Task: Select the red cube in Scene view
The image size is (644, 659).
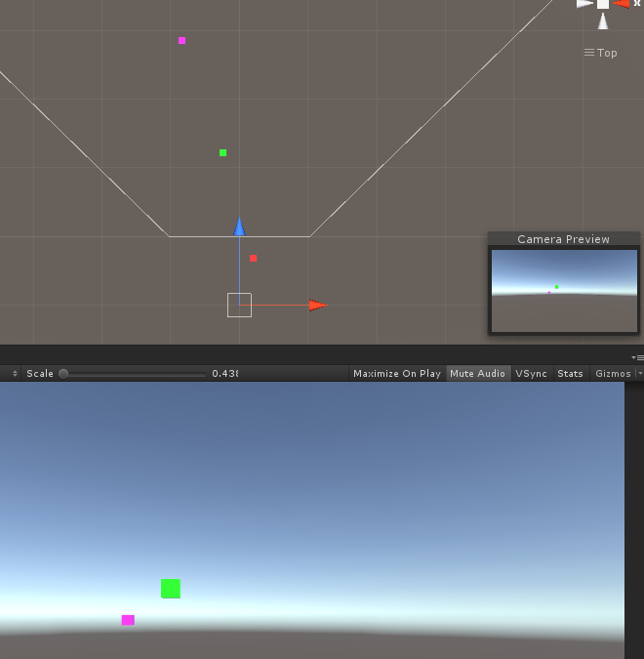Action: tap(253, 258)
